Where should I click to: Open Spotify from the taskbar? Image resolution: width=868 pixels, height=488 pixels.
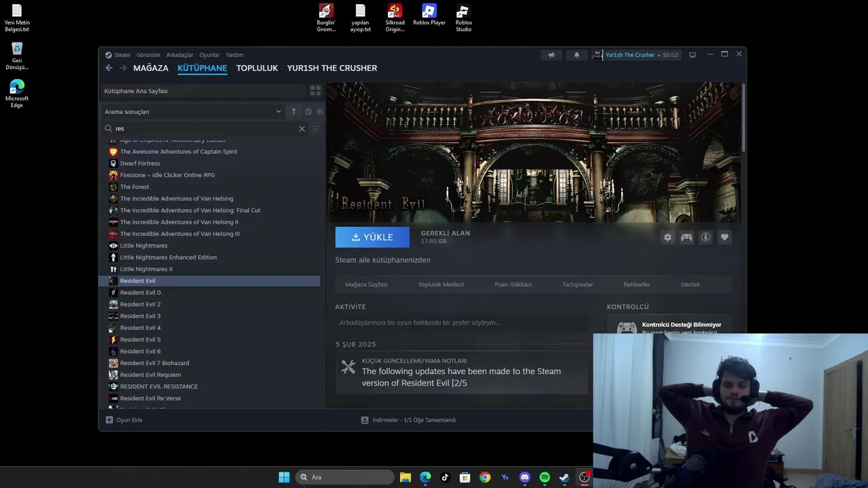pyautogui.click(x=545, y=477)
